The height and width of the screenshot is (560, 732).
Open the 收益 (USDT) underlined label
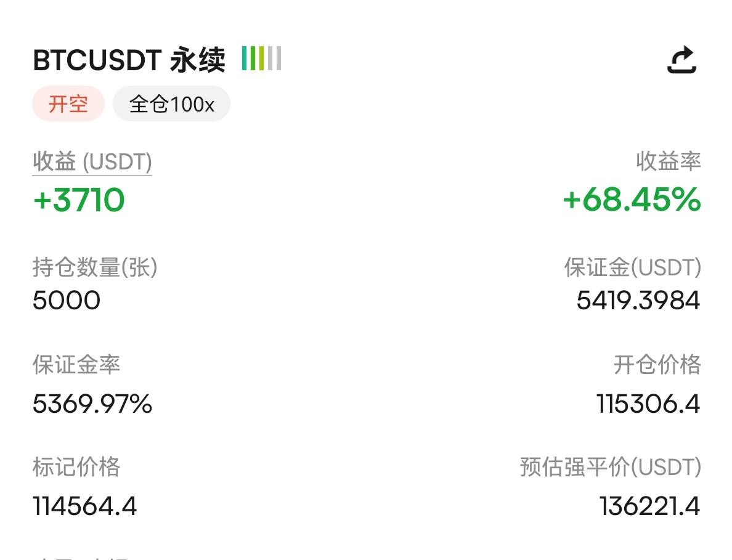click(x=92, y=163)
